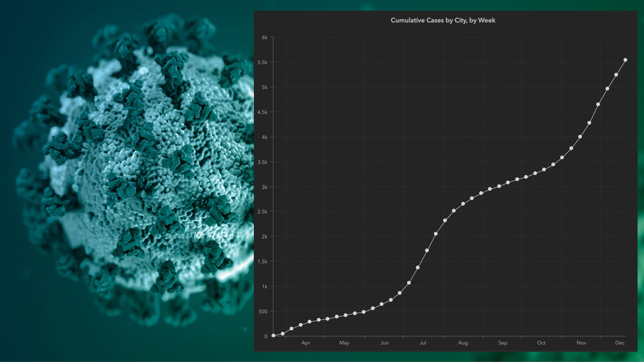The width and height of the screenshot is (644, 362).
Task: Select the 'Nov' month label
Action: coord(582,343)
